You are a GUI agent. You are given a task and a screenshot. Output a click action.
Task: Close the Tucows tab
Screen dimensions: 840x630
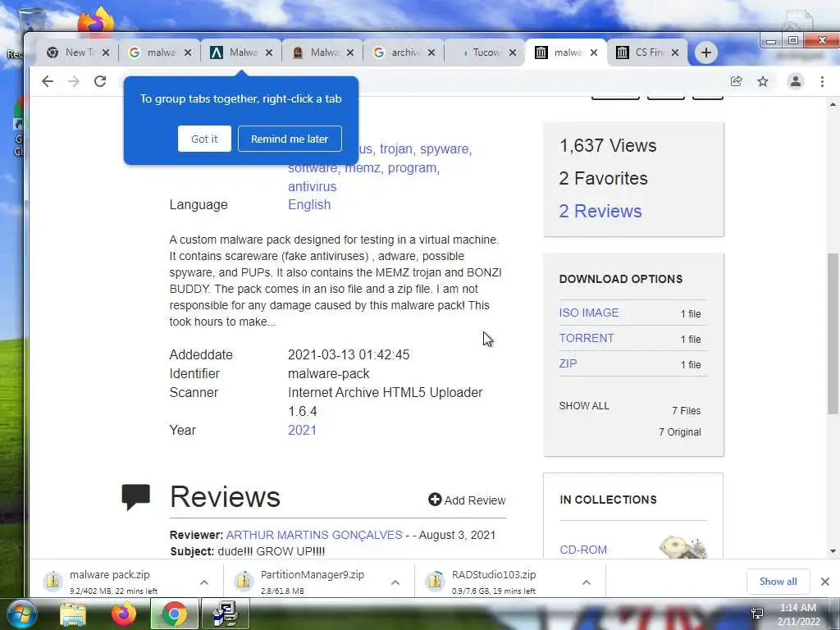[513, 52]
